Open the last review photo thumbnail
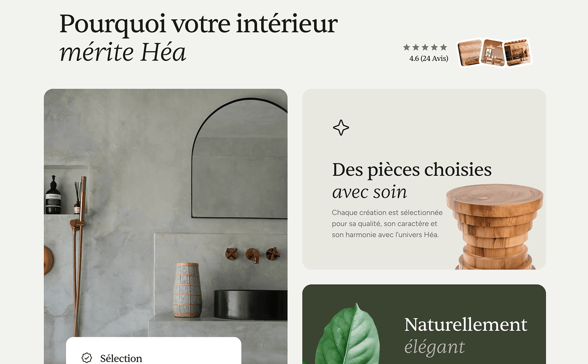The image size is (588, 364). pyautogui.click(x=517, y=52)
